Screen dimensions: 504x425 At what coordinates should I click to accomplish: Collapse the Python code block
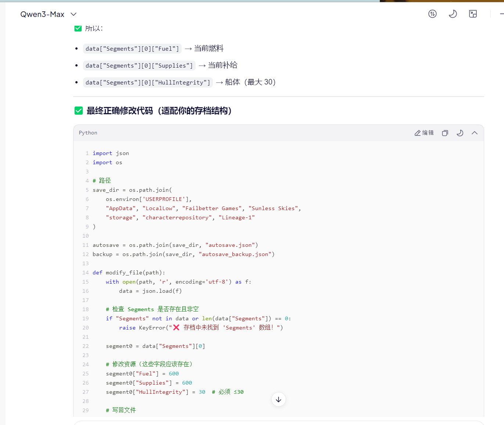pyautogui.click(x=474, y=133)
